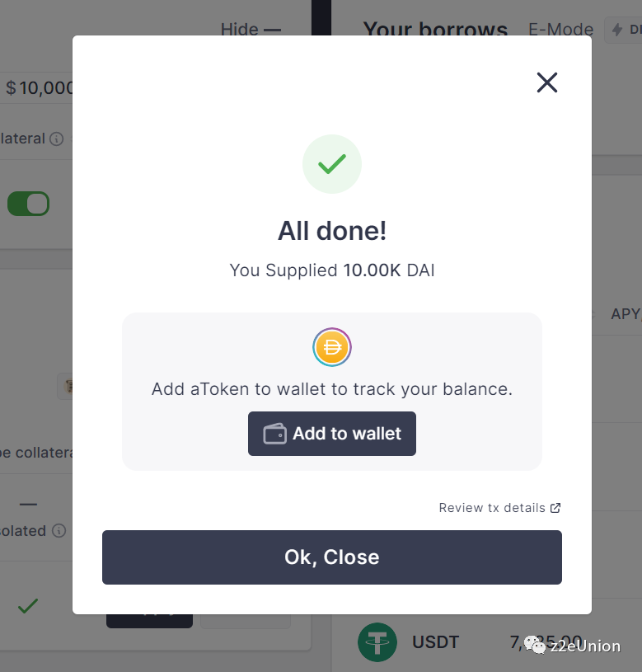Collapse the section using Hide
The width and height of the screenshot is (642, 672).
pyautogui.click(x=251, y=30)
